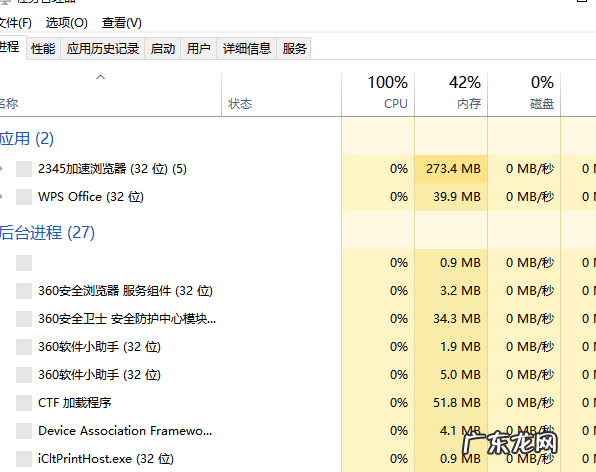Click the 360安全浏览器 服务组件 icon
596x472 pixels.
click(24, 291)
